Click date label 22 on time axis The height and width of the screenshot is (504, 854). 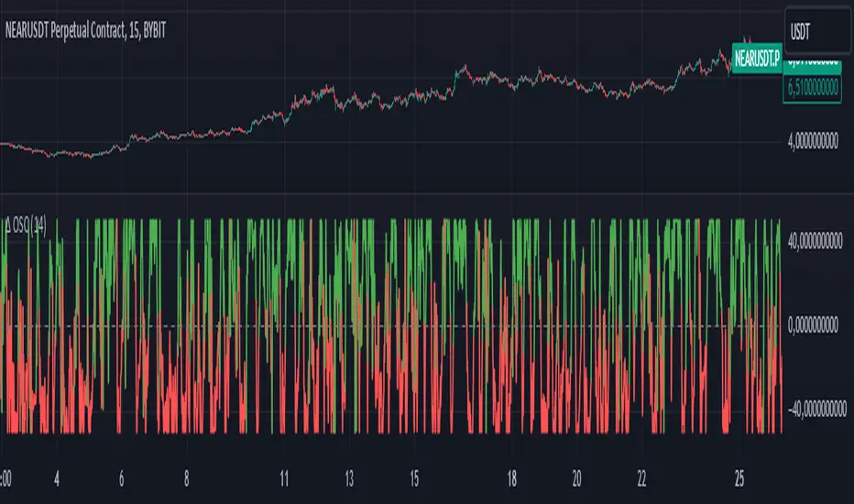(642, 477)
